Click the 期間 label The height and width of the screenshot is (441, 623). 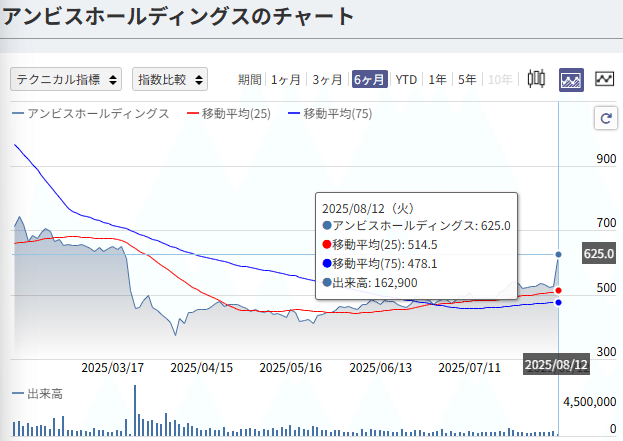tap(250, 79)
